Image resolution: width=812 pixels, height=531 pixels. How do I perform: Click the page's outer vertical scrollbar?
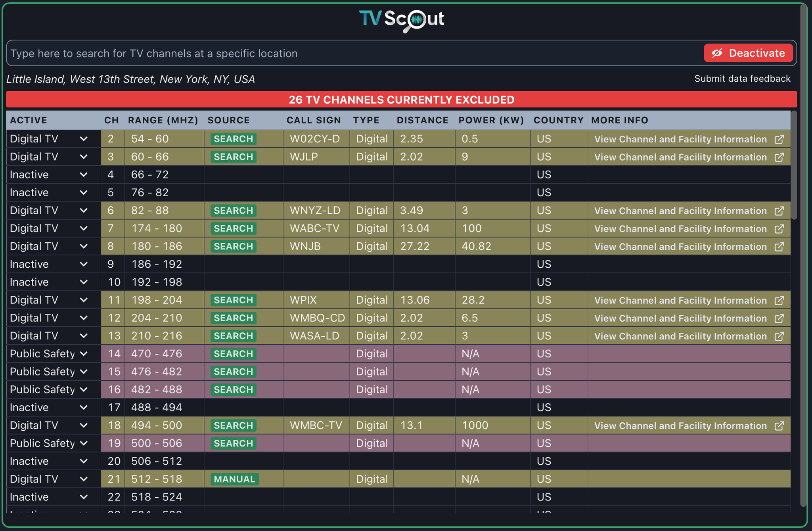tap(804, 256)
